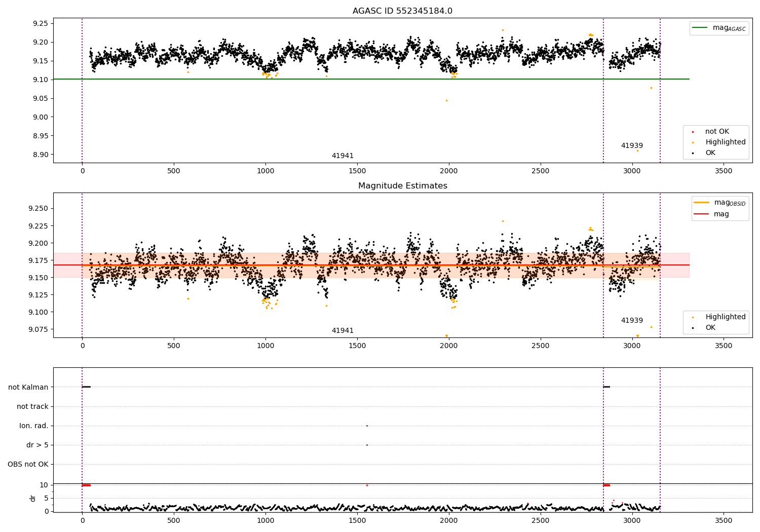Click the '9.175' y-tick of the middle plot
Viewport: 760px width, 532px height.
38,261
